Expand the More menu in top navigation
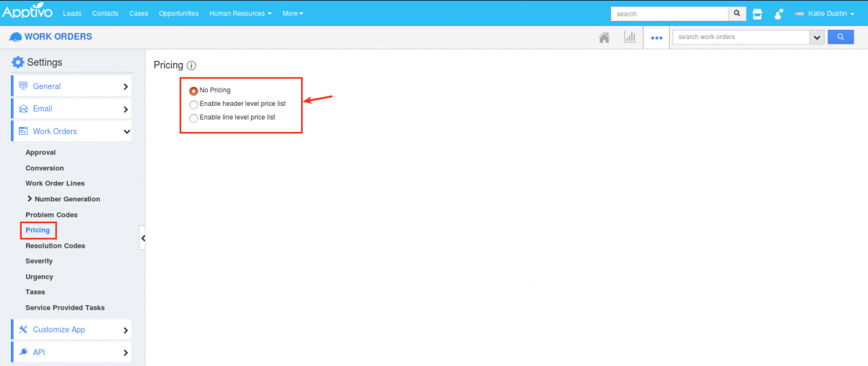Screen dimensions: 868x366 [x=292, y=14]
